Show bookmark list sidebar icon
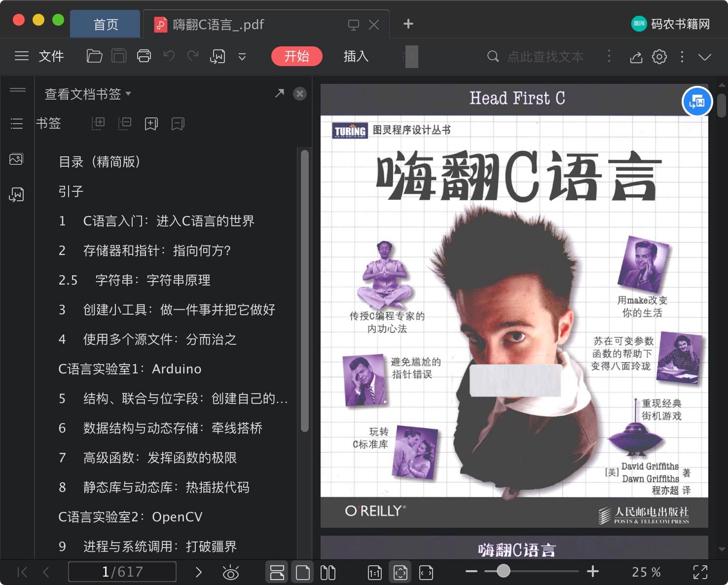728x585 pixels. click(x=17, y=123)
